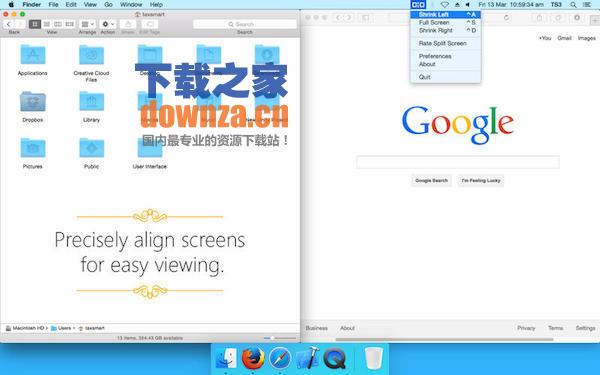Click the I'm Feeling Lucky button

[x=481, y=180]
